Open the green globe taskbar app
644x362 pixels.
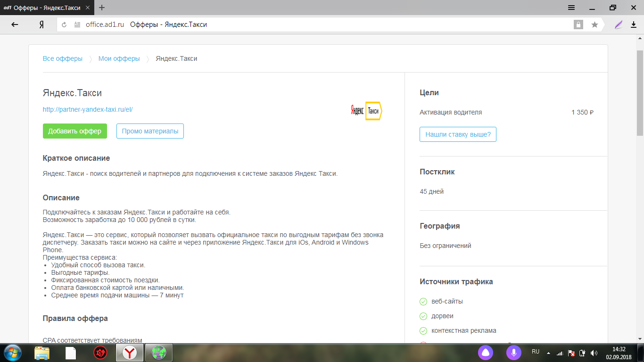(158, 353)
